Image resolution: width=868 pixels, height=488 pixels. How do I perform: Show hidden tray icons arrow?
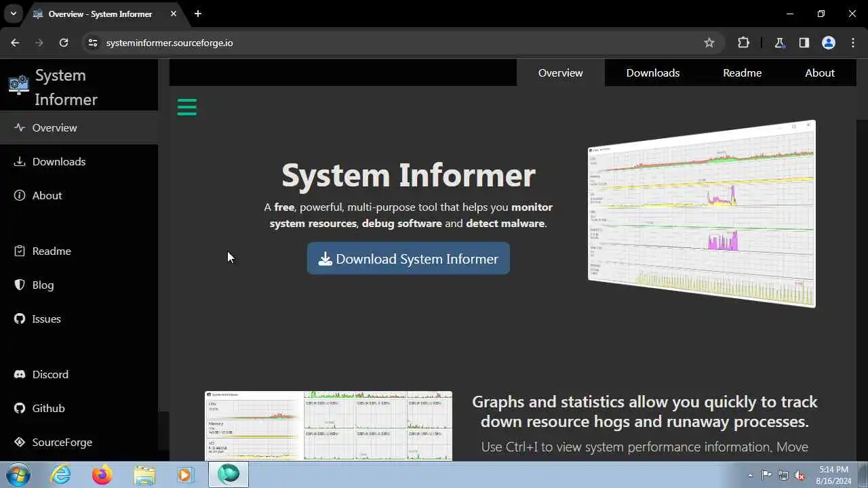click(x=750, y=475)
